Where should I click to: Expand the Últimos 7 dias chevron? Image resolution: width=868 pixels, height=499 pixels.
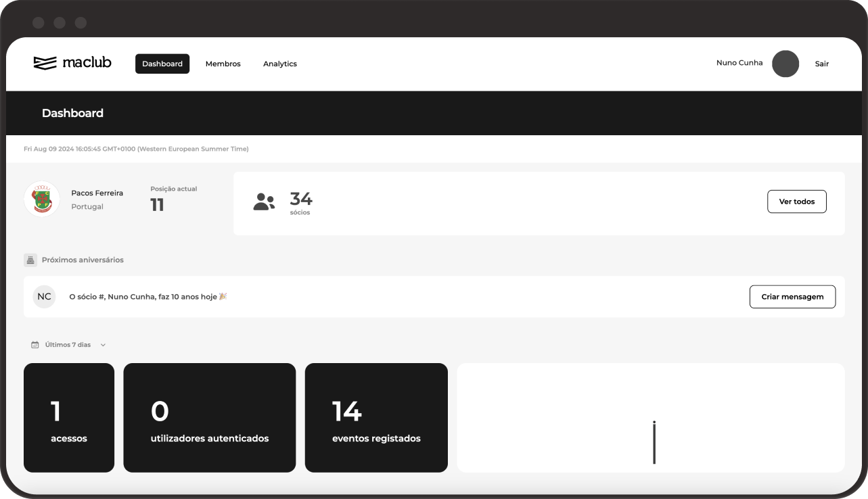click(103, 345)
